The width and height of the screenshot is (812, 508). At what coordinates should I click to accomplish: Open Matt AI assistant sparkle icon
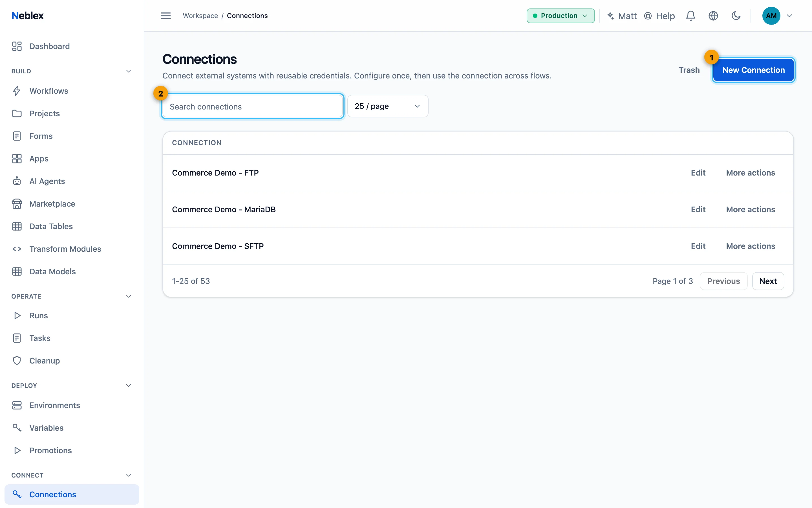[x=610, y=16]
